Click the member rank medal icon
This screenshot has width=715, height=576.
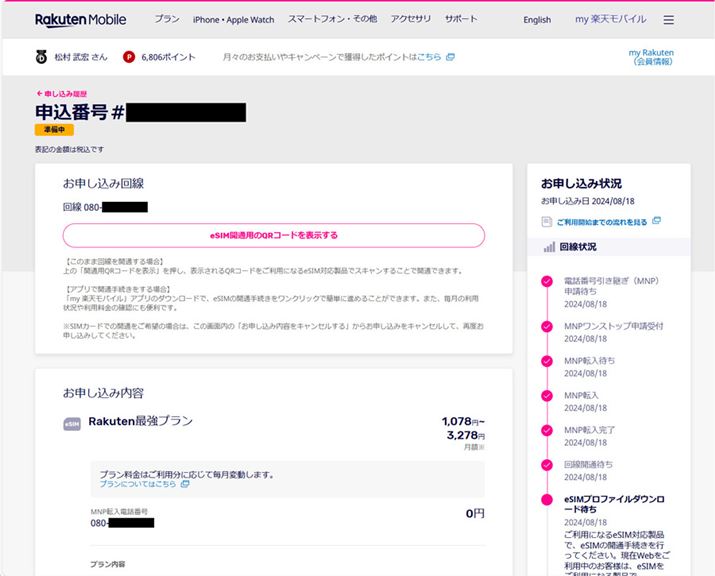click(x=41, y=57)
